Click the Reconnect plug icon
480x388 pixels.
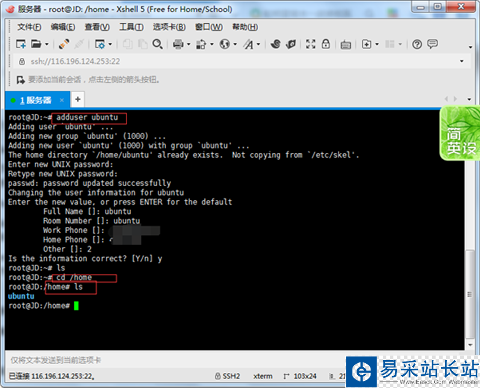(64, 44)
